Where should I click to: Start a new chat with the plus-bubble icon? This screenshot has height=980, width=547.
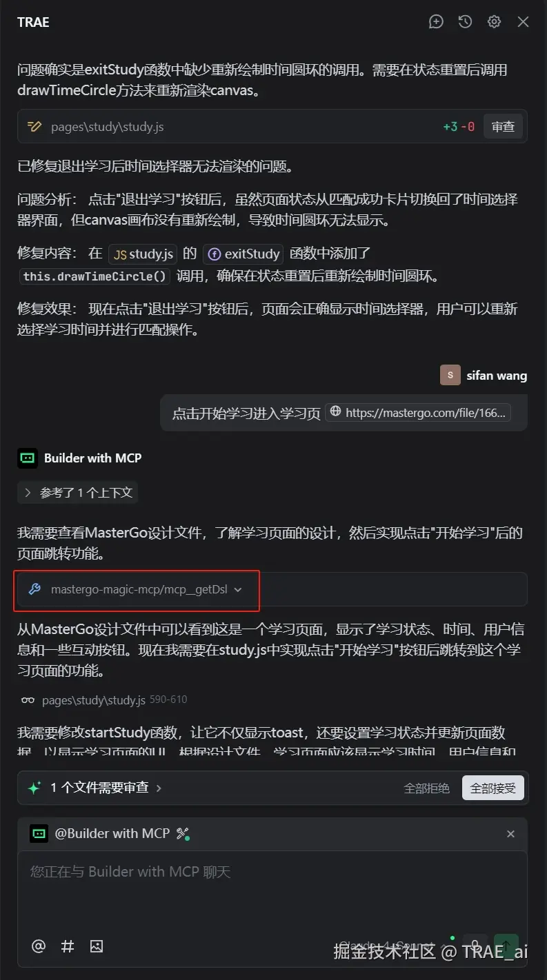(436, 22)
